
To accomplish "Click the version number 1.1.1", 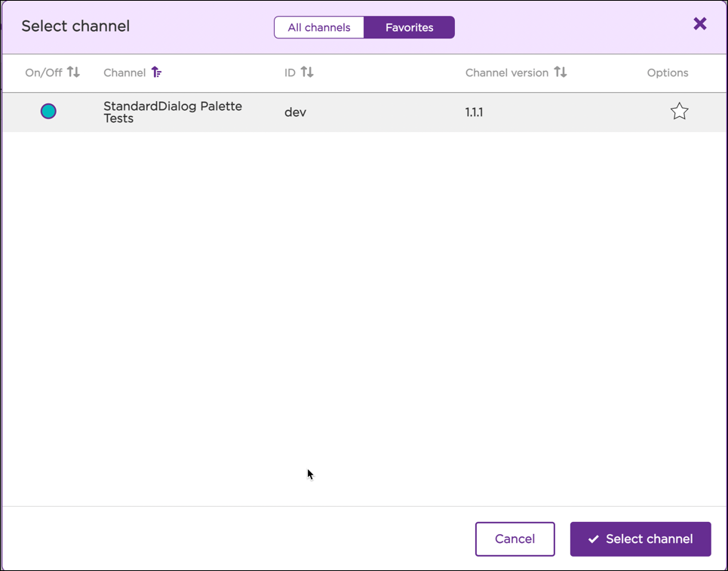I will pos(474,112).
